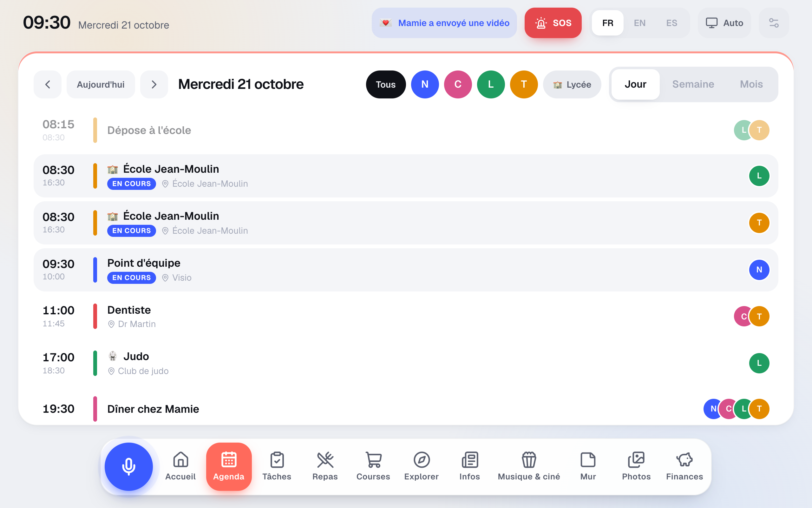Go to previous day arrow
Image resolution: width=812 pixels, height=508 pixels.
[x=48, y=84]
